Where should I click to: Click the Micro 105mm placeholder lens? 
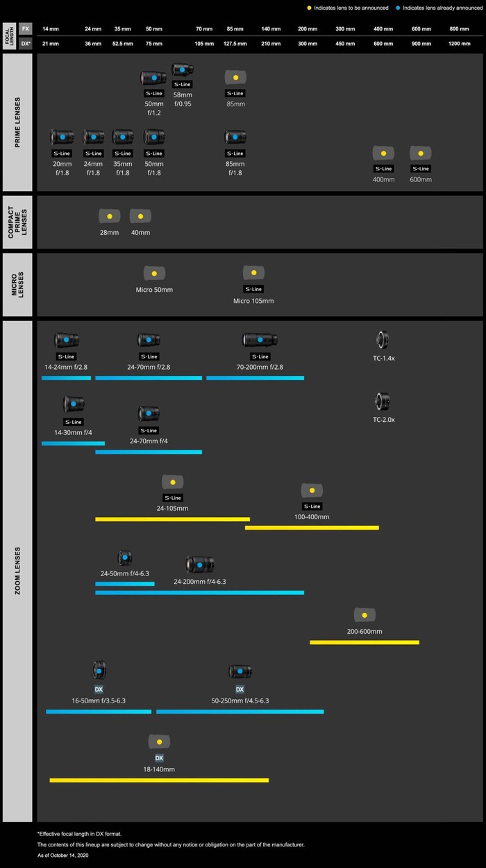253,272
